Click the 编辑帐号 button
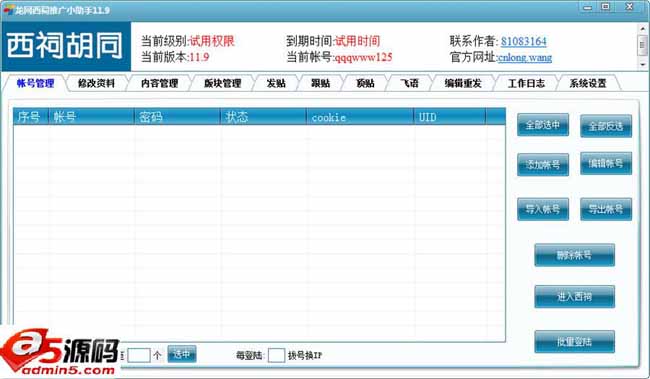The width and height of the screenshot is (650, 379). coord(606,163)
